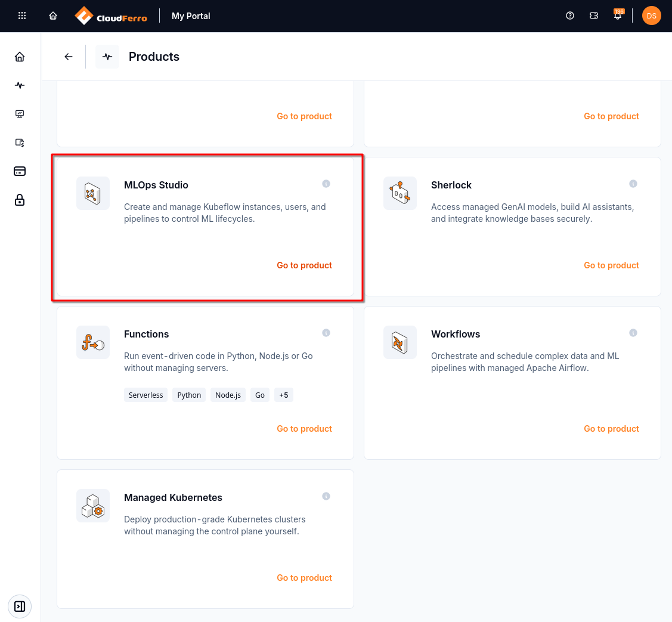Open the help question mark icon
Screen dimensions: 672x622
pos(569,16)
